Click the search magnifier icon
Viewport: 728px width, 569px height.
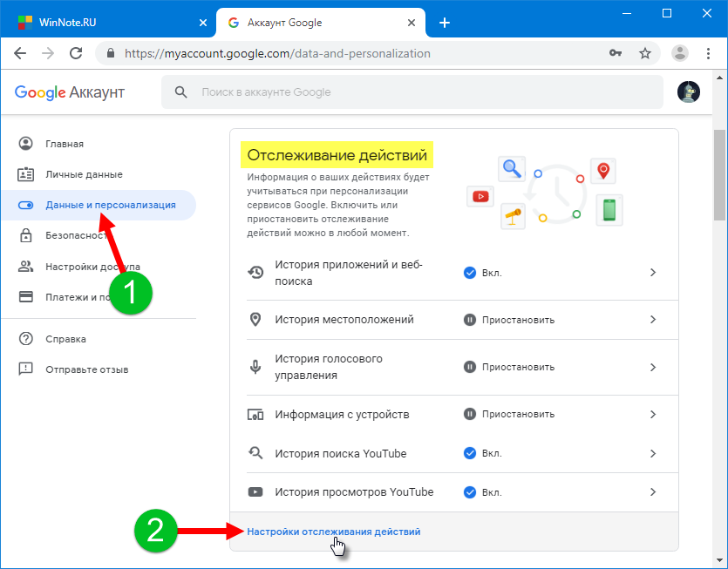(181, 91)
